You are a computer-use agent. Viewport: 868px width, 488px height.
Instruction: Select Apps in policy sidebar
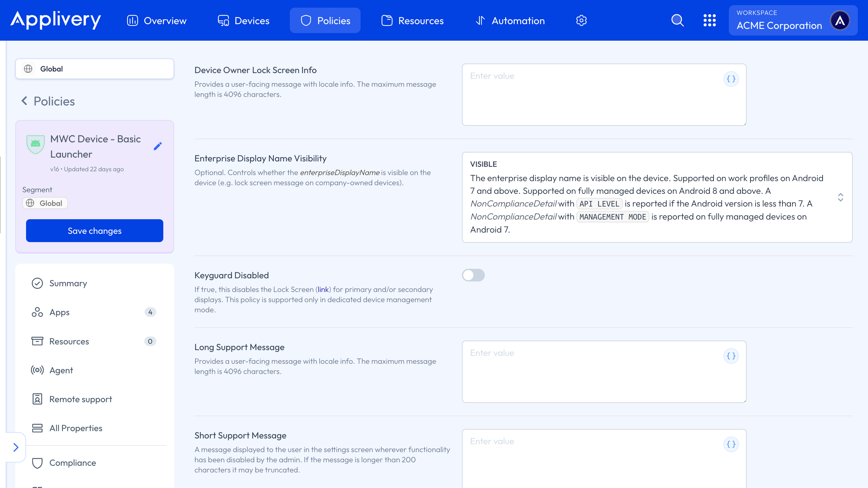coord(60,312)
